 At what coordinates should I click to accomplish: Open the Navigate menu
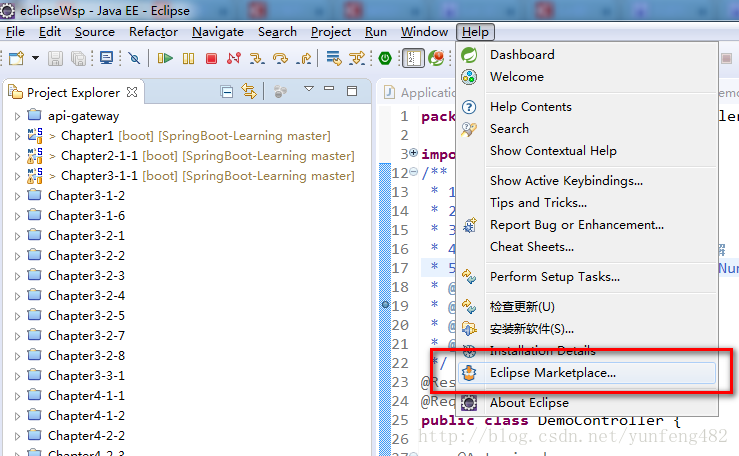(218, 32)
